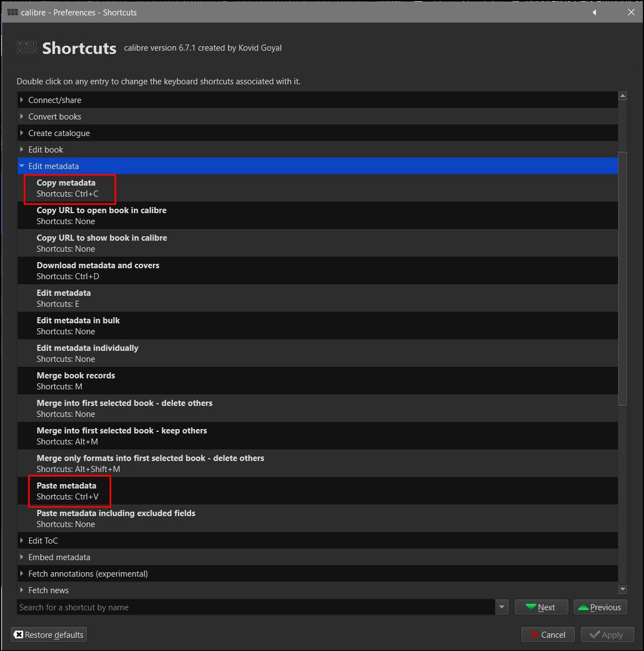Expand the Connect/share group
Image resolution: width=644 pixels, height=651 pixels.
coord(22,100)
